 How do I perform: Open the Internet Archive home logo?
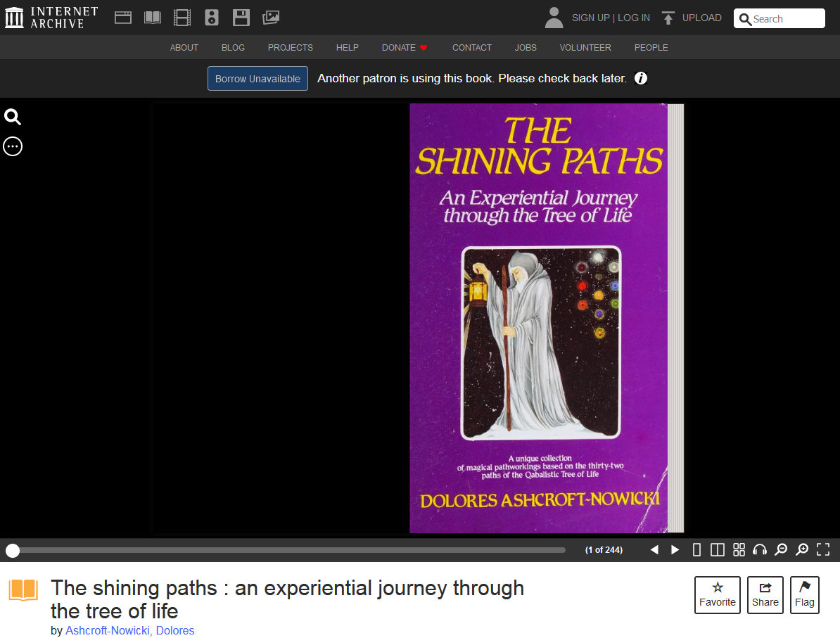point(52,17)
